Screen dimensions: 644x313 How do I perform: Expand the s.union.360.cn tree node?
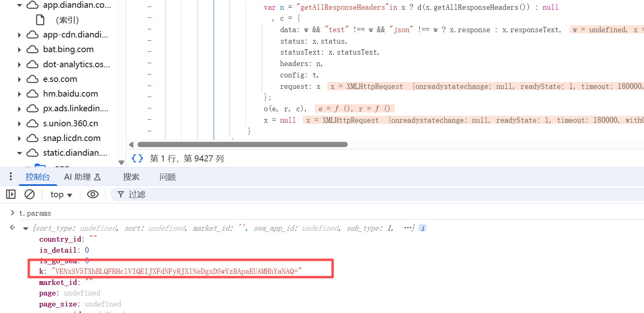point(19,124)
